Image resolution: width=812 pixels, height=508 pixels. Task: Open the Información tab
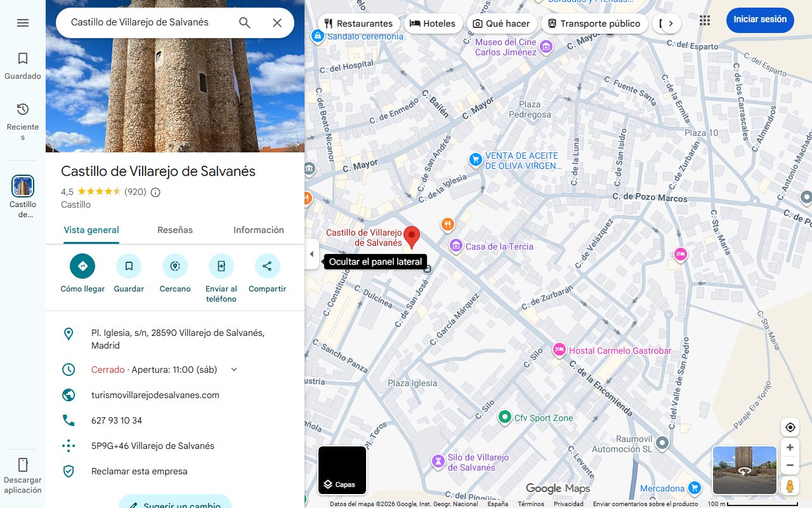click(258, 230)
